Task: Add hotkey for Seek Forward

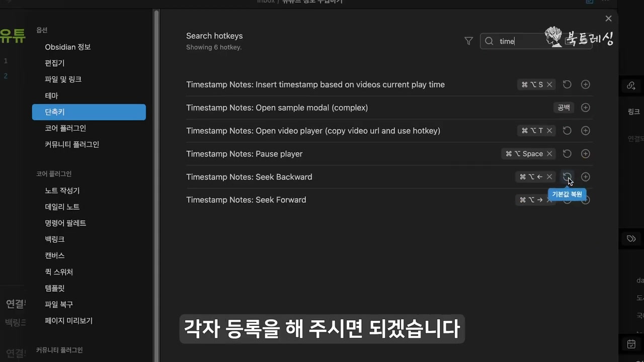Action: [585, 200]
